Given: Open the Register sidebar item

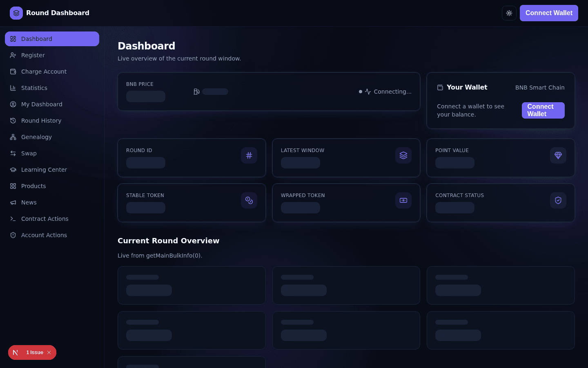Looking at the screenshot, I should pos(52,55).
